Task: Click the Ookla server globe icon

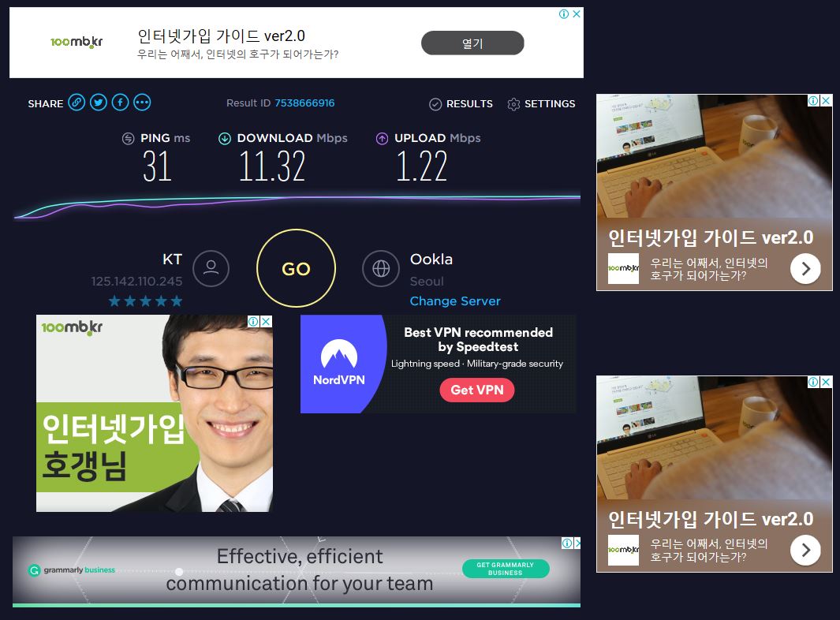Action: coord(381,269)
